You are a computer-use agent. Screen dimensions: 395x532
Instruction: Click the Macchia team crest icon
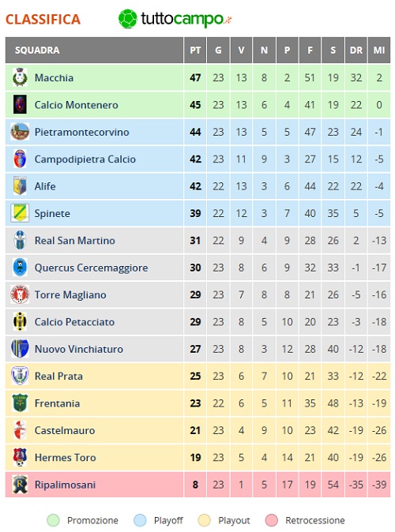[x=20, y=77]
